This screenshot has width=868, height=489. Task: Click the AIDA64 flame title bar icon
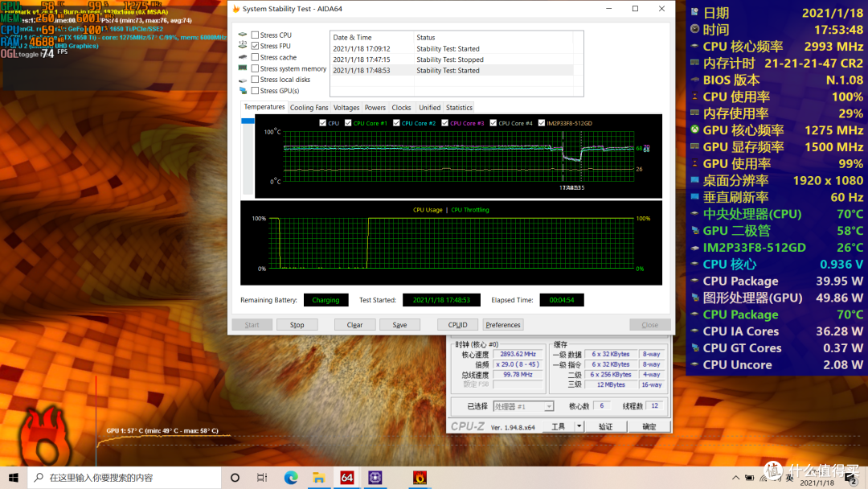tap(236, 9)
